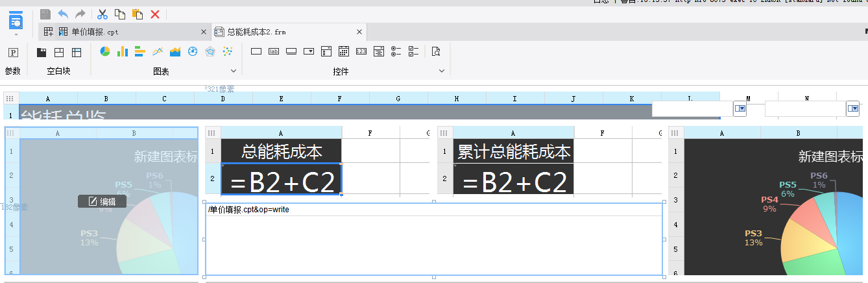This screenshot has height=283, width=868.
Task: Add a text box widget
Action: click(x=256, y=51)
